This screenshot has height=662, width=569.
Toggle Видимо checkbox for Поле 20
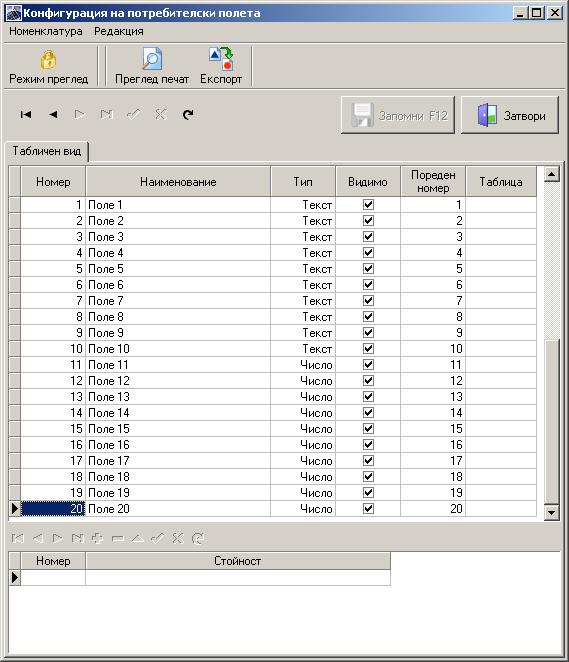click(368, 509)
